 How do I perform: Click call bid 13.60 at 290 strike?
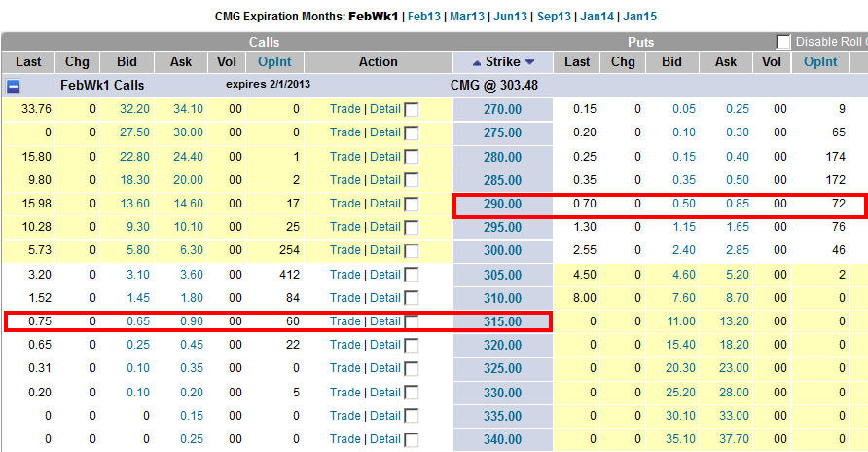[x=134, y=204]
